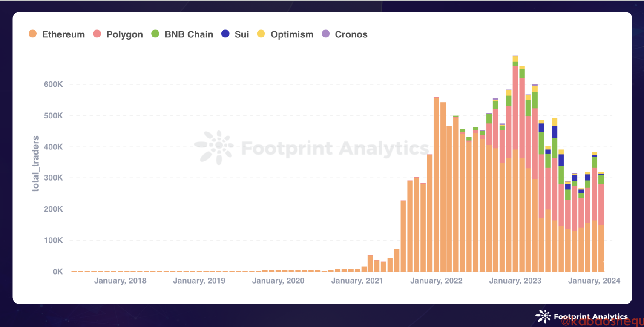Screen dimensions: 644x327
Task: Click the pink Polygon legend dot
Action: [97, 34]
